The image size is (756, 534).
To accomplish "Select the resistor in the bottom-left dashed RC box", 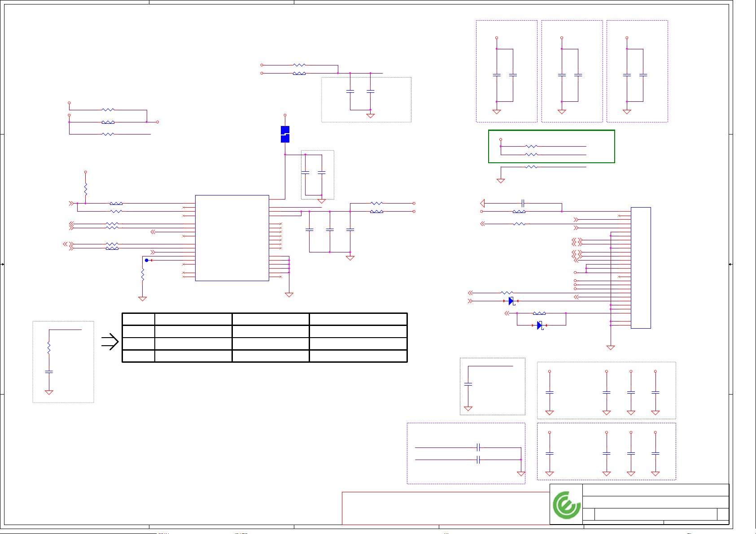I will click(49, 348).
